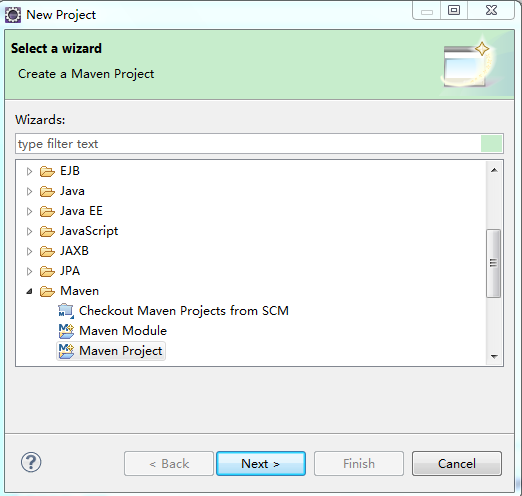Select the Java wizard category

tap(72, 191)
